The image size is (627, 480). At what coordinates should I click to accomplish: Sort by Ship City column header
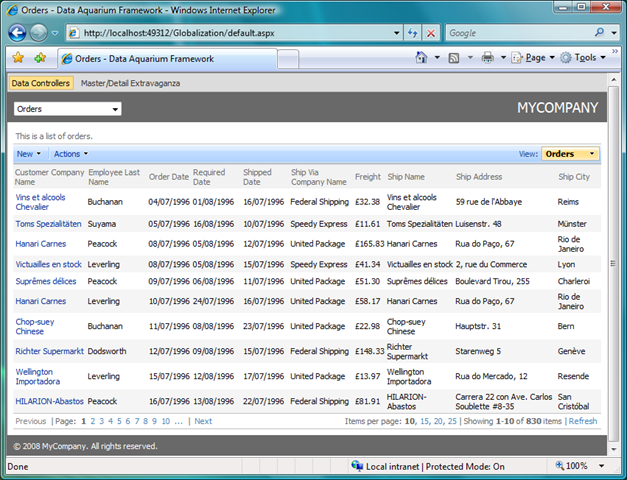574,177
